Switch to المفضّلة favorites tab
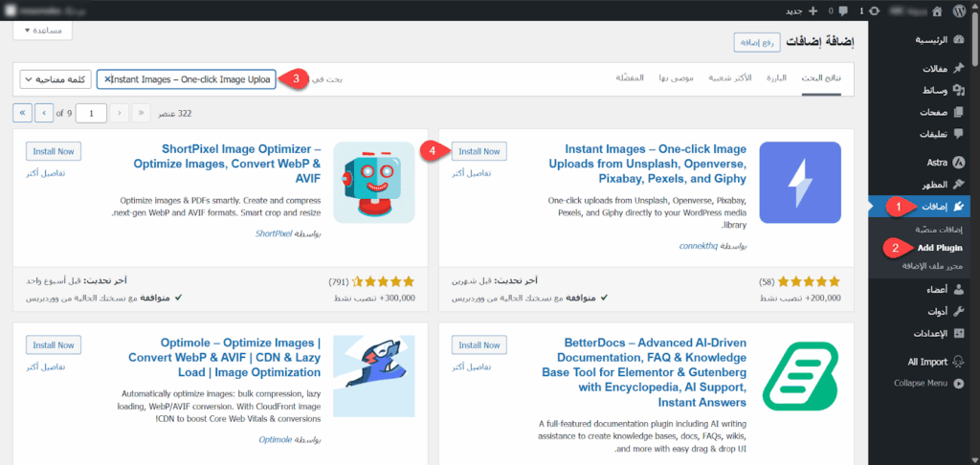 pyautogui.click(x=630, y=78)
